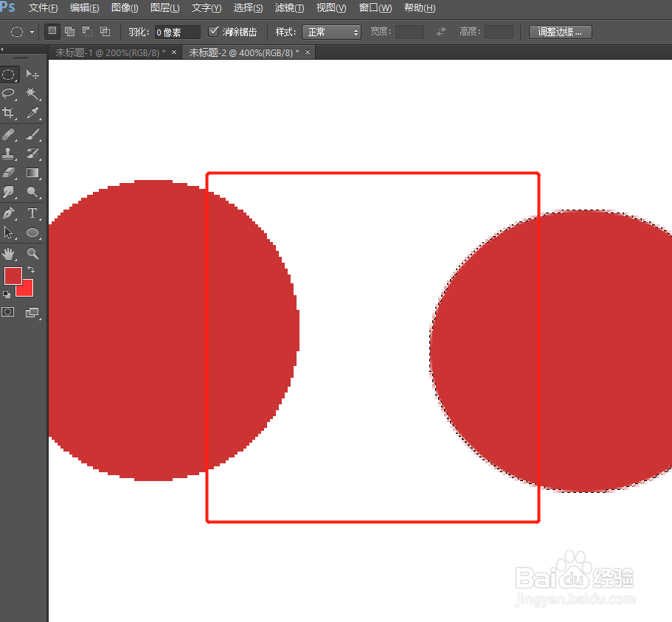Select the Hand tool
The width and height of the screenshot is (672, 622).
point(9,254)
